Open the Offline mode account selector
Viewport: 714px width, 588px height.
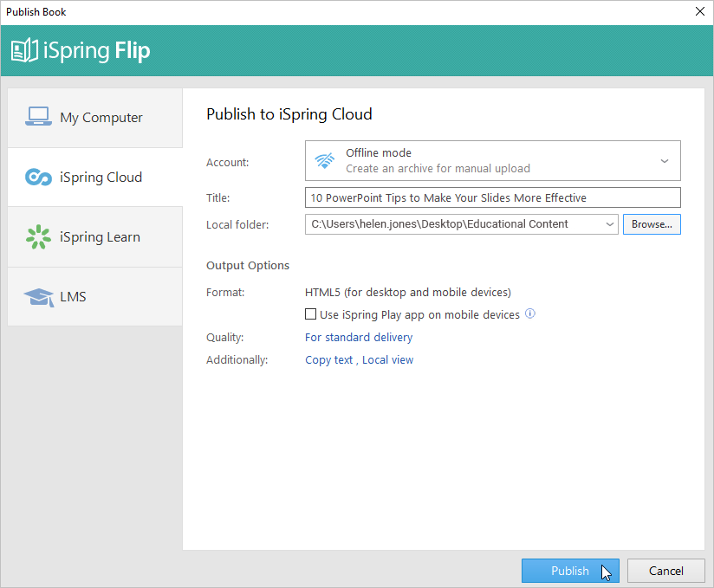(x=493, y=161)
